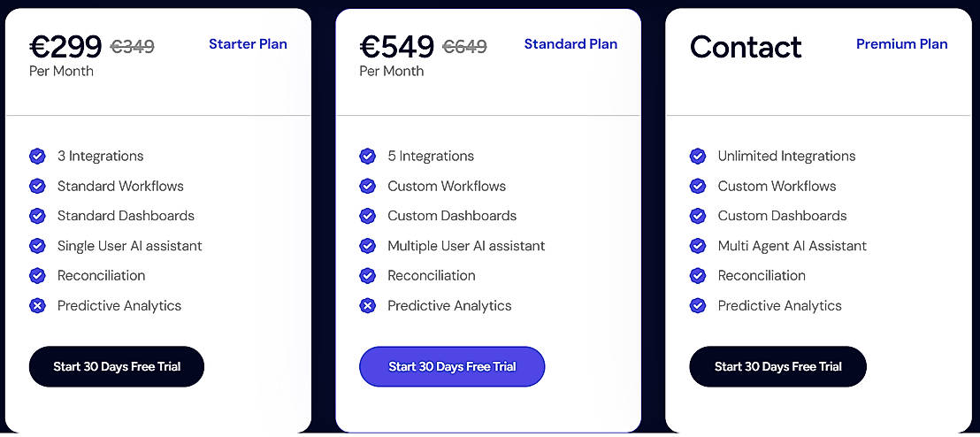Click checkmark beside Multiple User AI assistant

pos(367,246)
